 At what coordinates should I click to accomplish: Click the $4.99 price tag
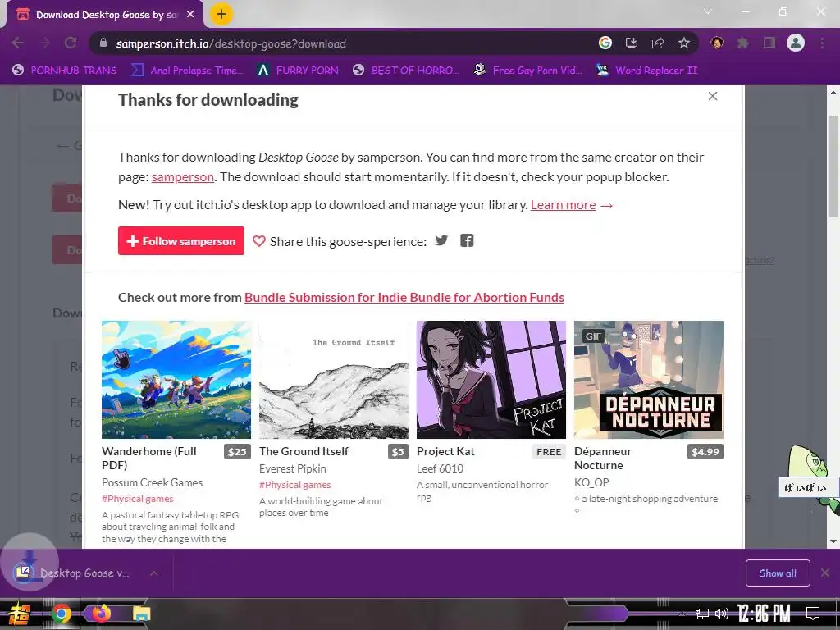pyautogui.click(x=705, y=452)
